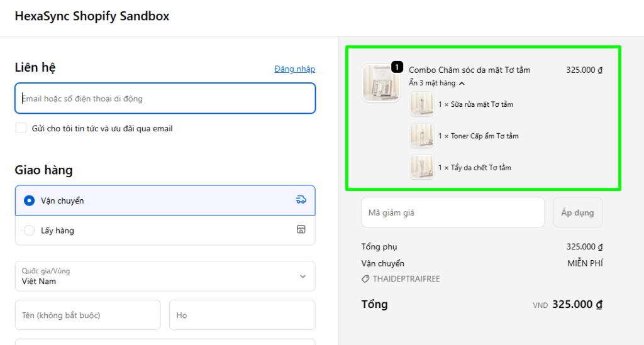Open the Combo Chăm sóc da mặt thumbnail
This screenshot has width=644, height=345.
coord(380,83)
